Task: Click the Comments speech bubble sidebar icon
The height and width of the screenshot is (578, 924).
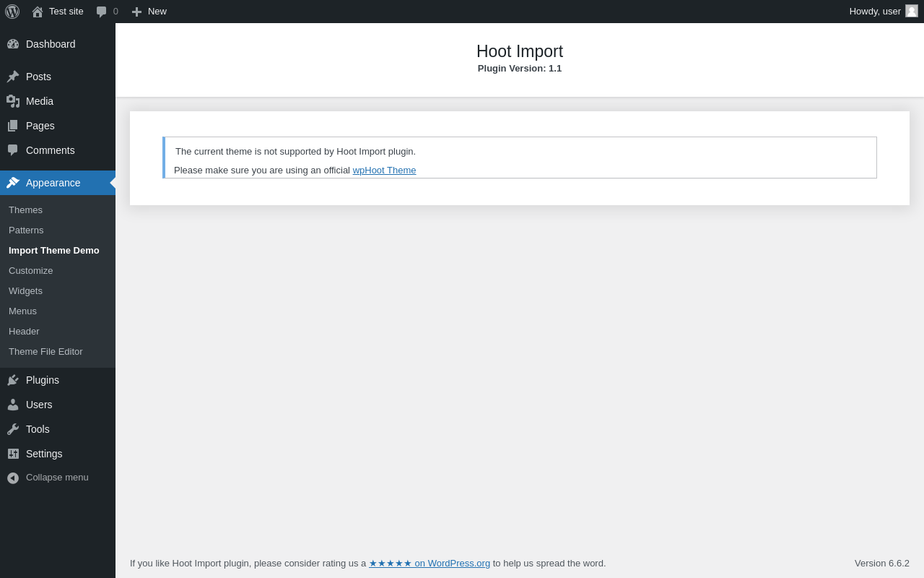Action: coord(13,150)
